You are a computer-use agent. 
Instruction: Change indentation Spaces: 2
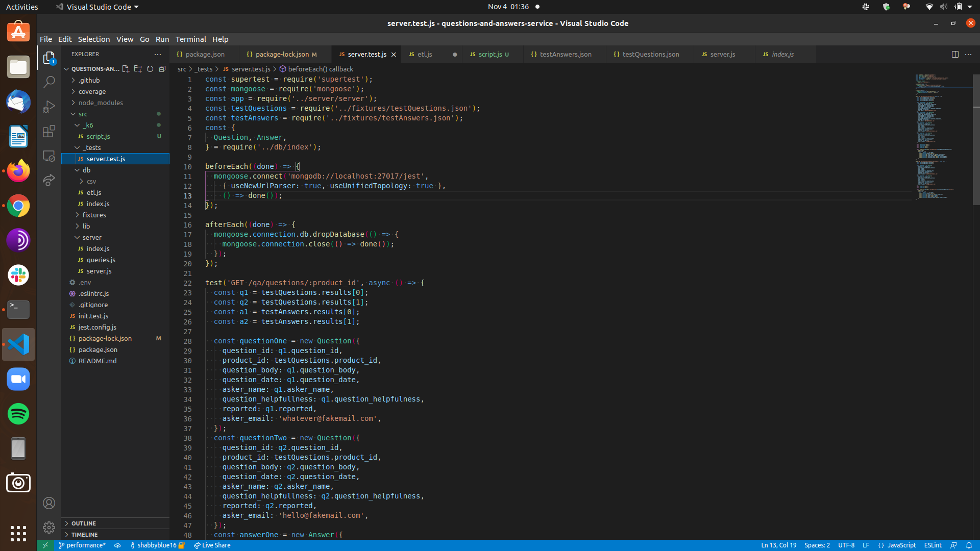pos(817,545)
